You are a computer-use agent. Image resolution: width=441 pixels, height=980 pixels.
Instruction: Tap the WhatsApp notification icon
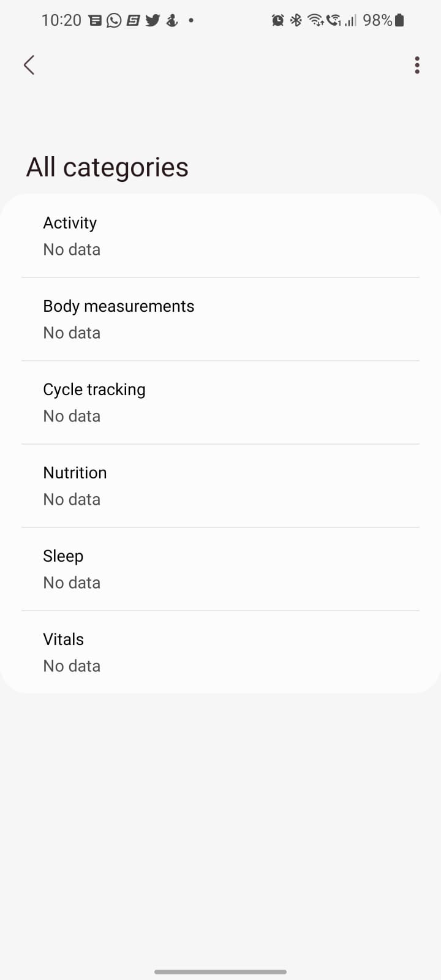[x=114, y=20]
